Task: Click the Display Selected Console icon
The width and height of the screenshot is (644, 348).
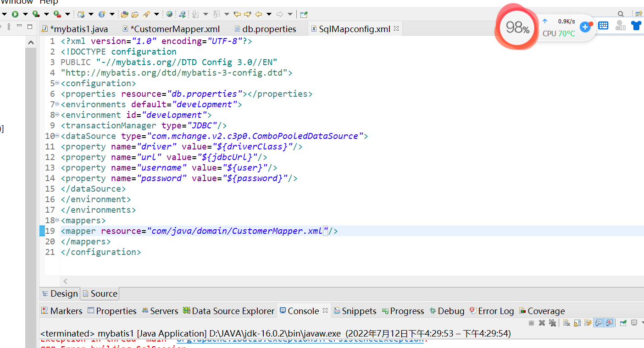Action: [634, 323]
